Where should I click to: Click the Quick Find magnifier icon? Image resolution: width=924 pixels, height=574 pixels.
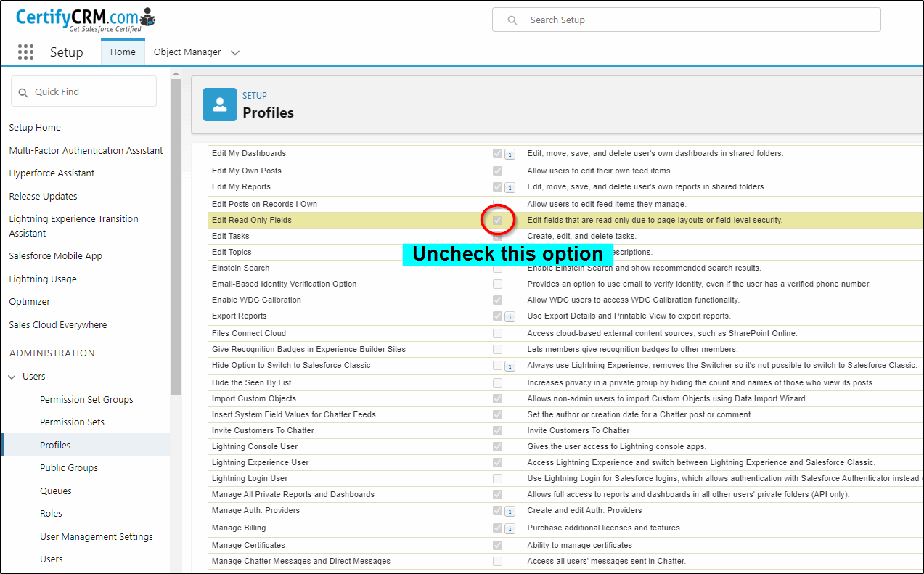click(22, 91)
